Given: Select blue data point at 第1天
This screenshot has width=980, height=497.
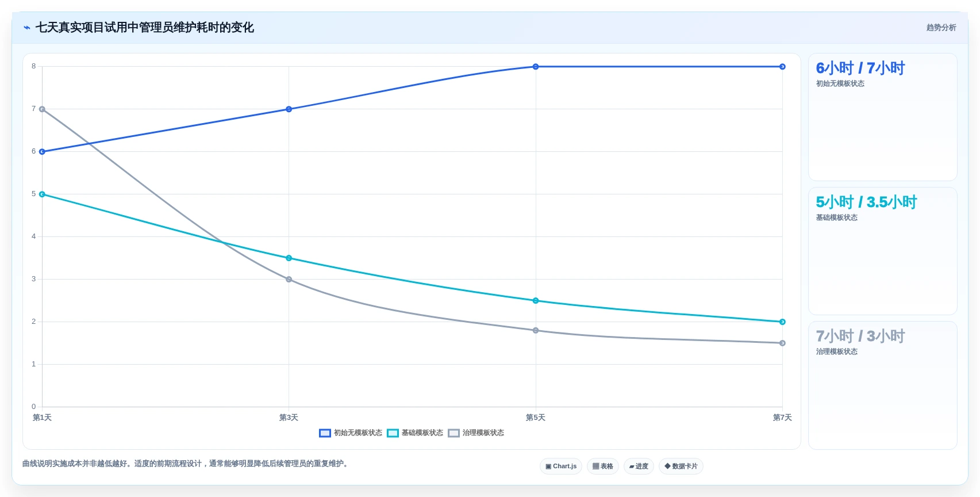Looking at the screenshot, I should pos(42,152).
